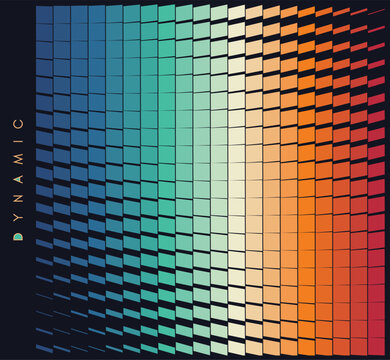Click the vertical "DYNAMIC" title text
Image resolution: width=390 pixels, height=360 pixels.
[x=19, y=180]
